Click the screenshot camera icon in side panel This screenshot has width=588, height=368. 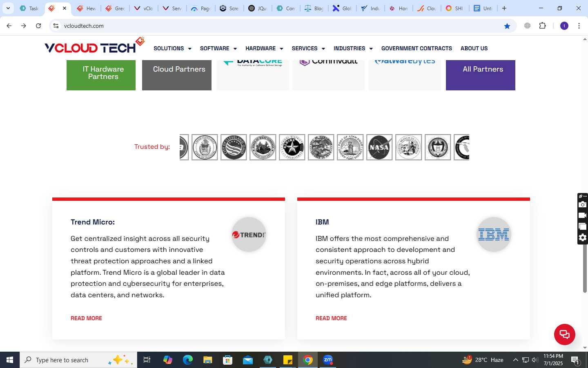(583, 204)
